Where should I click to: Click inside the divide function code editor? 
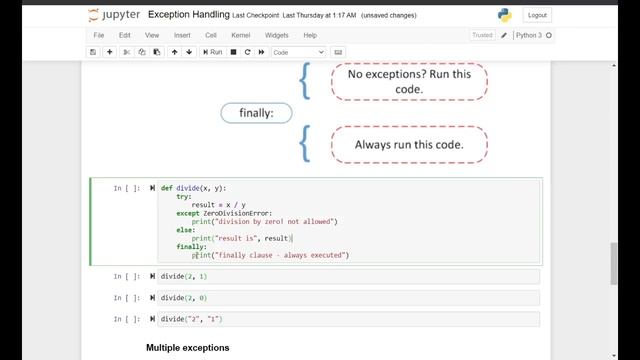pos(349,221)
